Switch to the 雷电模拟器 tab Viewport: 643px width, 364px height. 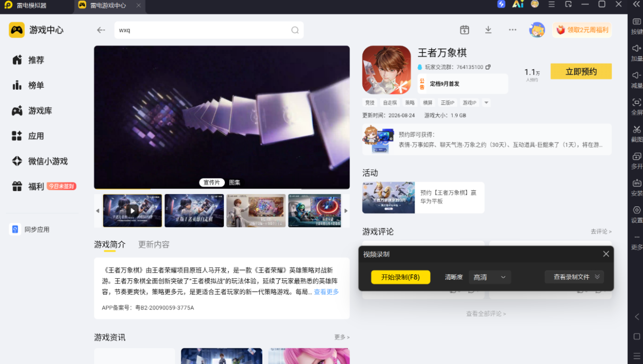31,5
